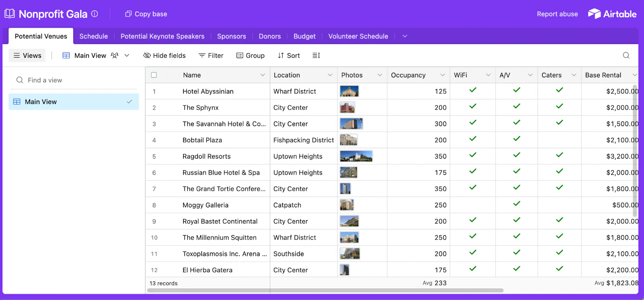Switch to the Sponsors tab
This screenshot has width=644, height=300.
(231, 36)
